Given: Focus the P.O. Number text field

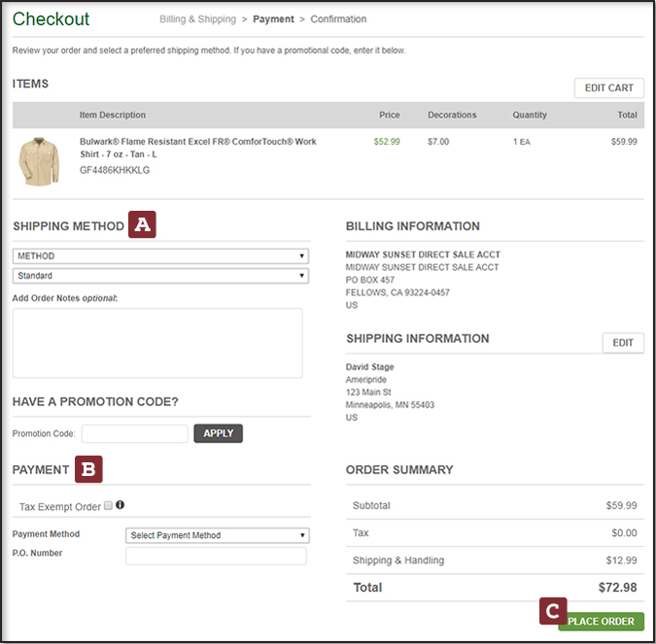Looking at the screenshot, I should [x=216, y=556].
